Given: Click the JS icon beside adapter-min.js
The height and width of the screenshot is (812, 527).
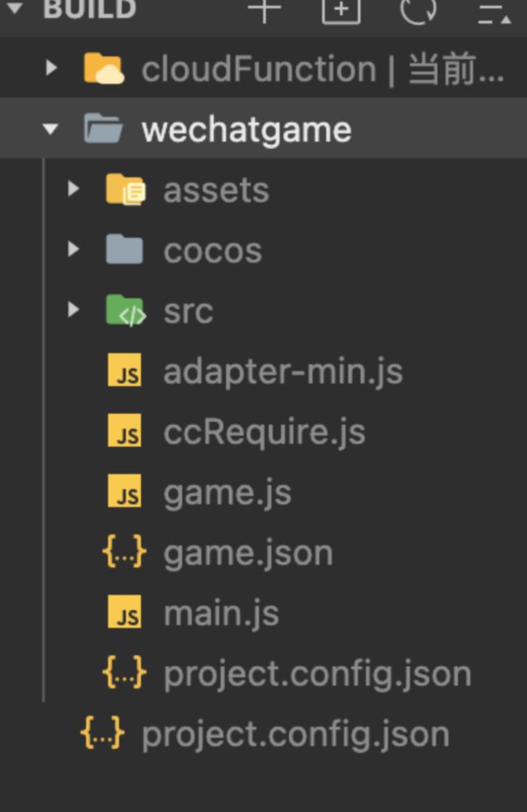Looking at the screenshot, I should pyautogui.click(x=124, y=370).
